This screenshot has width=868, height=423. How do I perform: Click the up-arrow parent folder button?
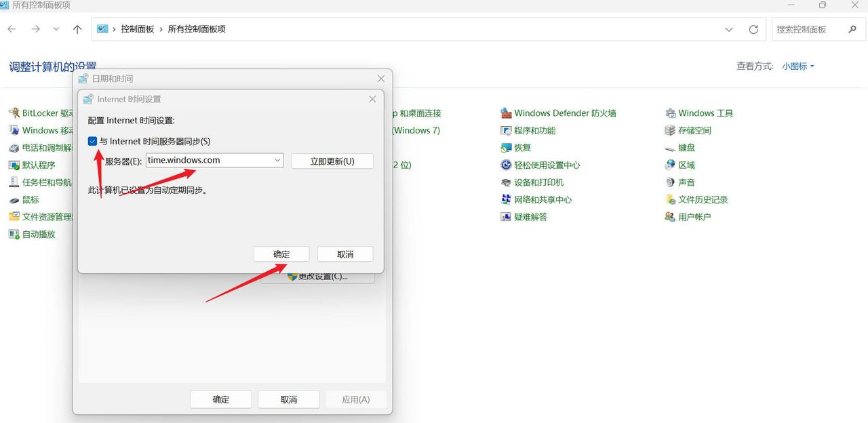(77, 29)
